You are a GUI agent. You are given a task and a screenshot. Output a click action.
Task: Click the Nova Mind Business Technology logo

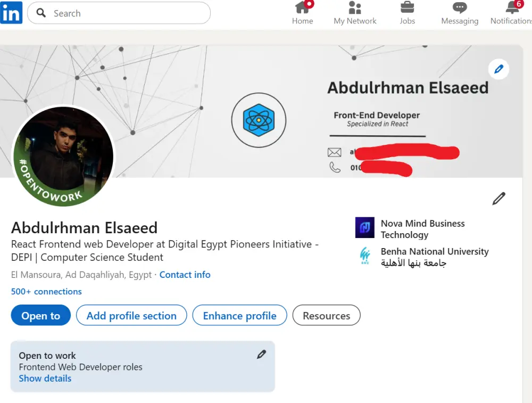pos(364,227)
